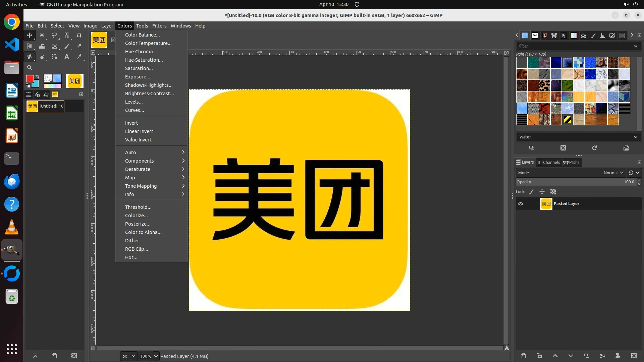
Task: Refresh patterns with the reload icon
Action: click(594, 148)
